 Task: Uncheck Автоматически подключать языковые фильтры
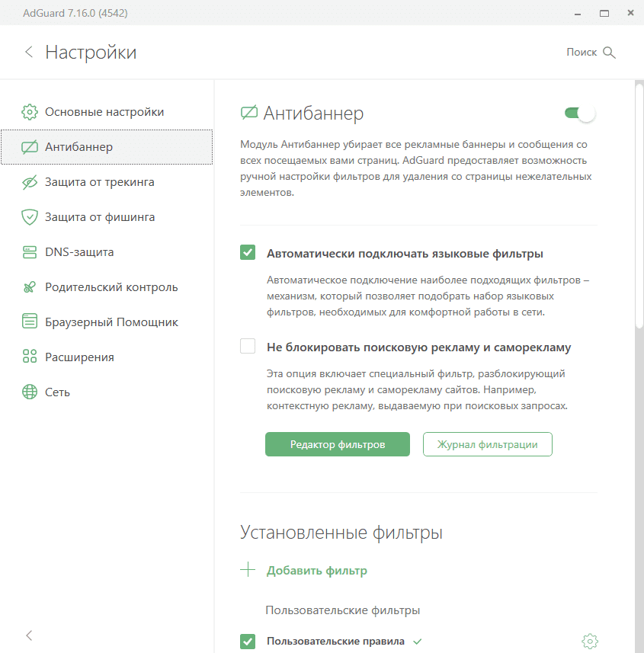[x=248, y=252]
